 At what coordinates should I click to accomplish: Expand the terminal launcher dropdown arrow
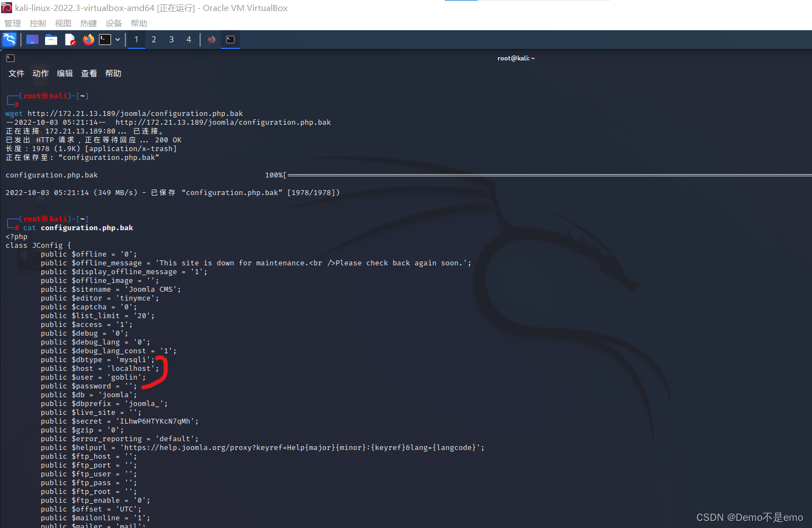118,40
